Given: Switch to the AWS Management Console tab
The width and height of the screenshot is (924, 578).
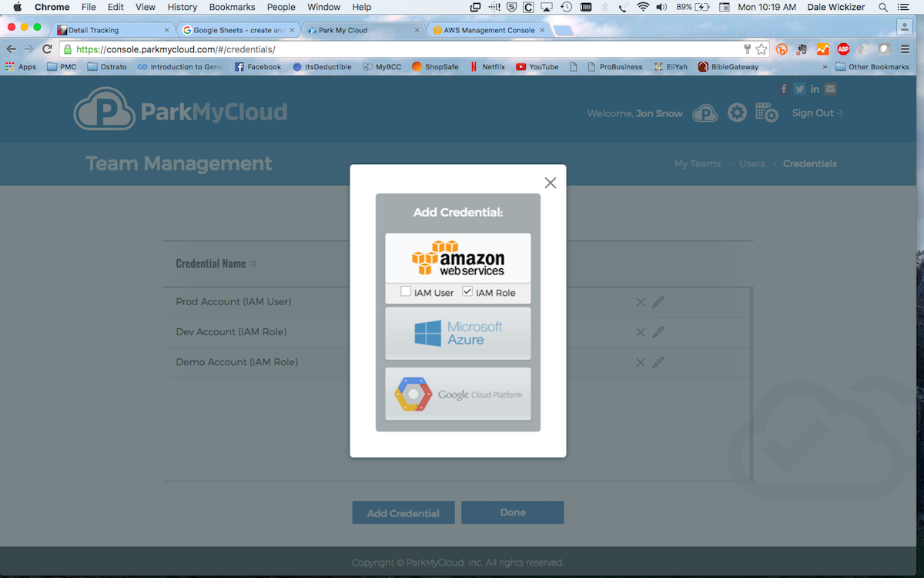Looking at the screenshot, I should (x=489, y=30).
